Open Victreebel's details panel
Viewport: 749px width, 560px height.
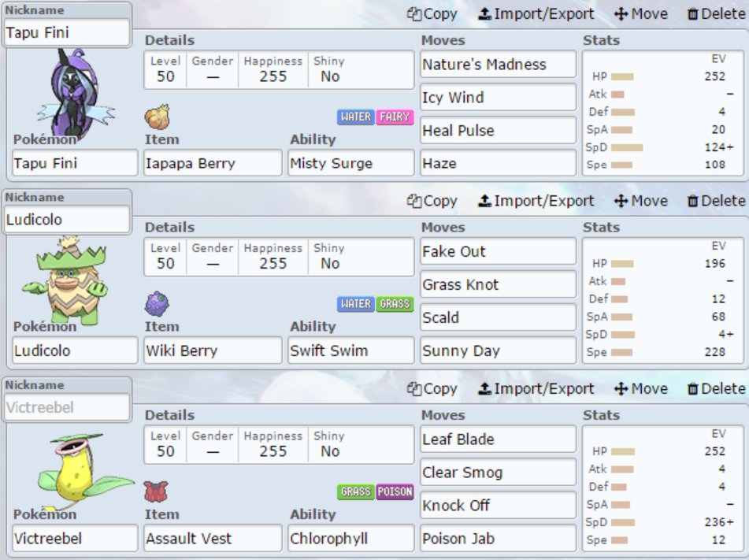(279, 445)
